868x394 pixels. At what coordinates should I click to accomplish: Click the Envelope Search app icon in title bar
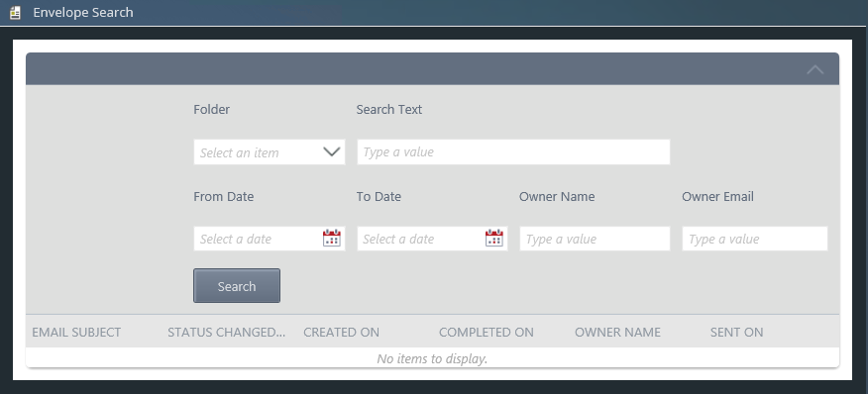pos(15,12)
